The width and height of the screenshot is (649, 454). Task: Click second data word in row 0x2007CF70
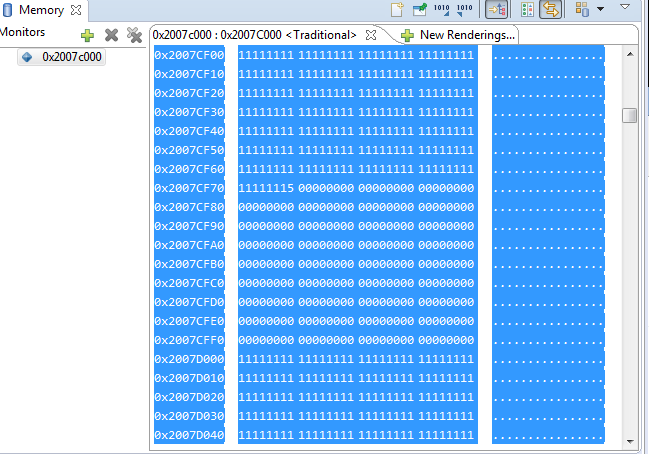point(326,188)
